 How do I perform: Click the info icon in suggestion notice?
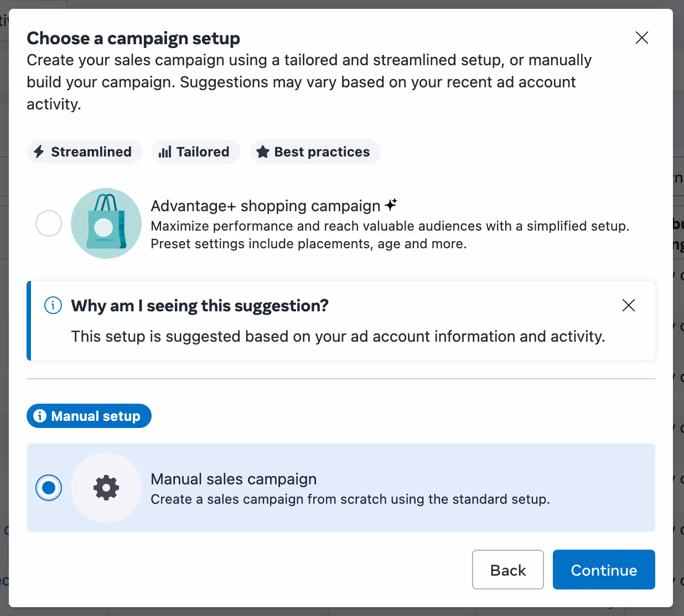click(53, 305)
